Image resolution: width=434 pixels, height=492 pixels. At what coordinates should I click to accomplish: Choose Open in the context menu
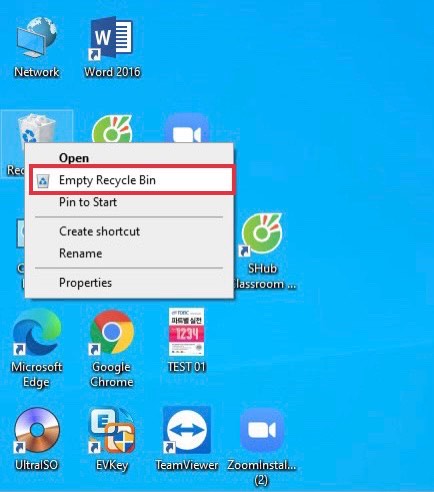tap(74, 158)
